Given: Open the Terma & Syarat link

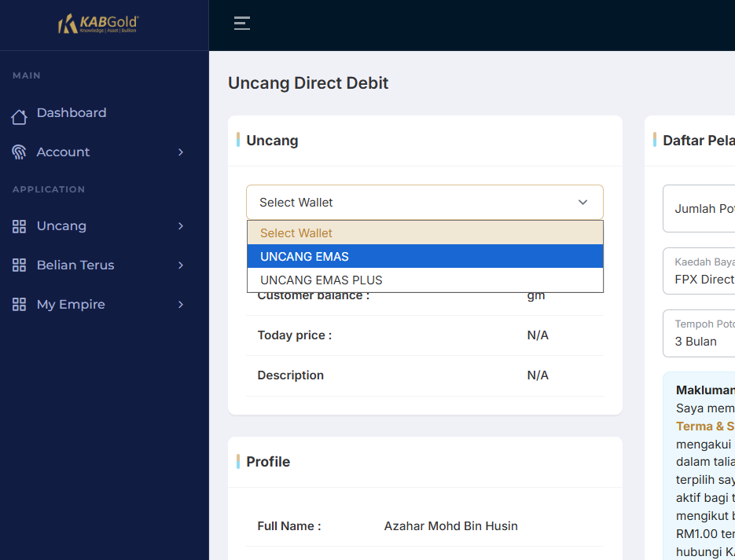Looking at the screenshot, I should [705, 426].
